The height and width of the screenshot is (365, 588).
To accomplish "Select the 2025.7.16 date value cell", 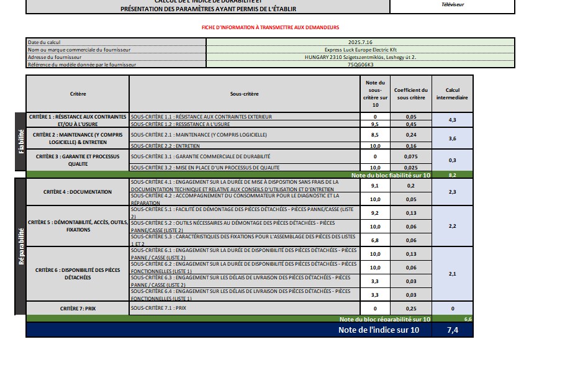I will coord(360,42).
